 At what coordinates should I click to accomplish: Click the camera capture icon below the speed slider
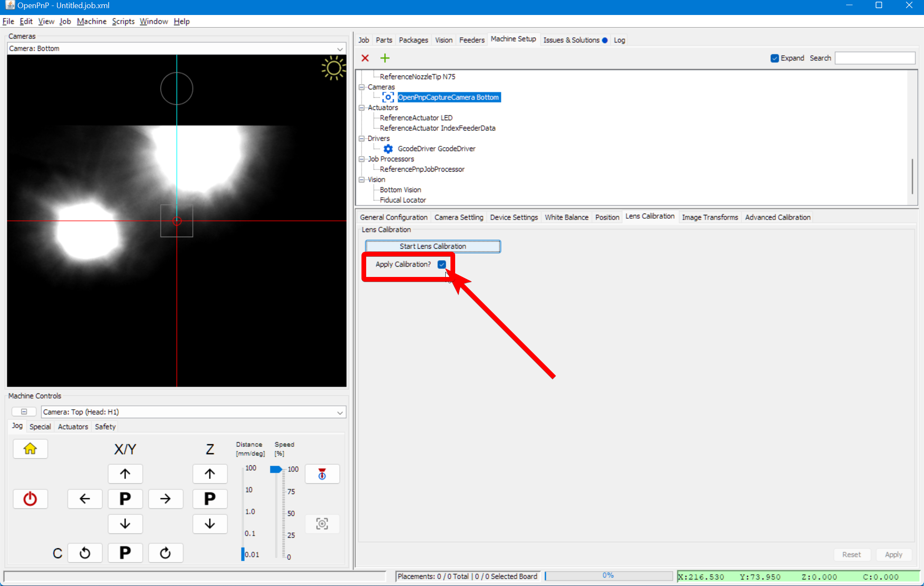coord(322,524)
